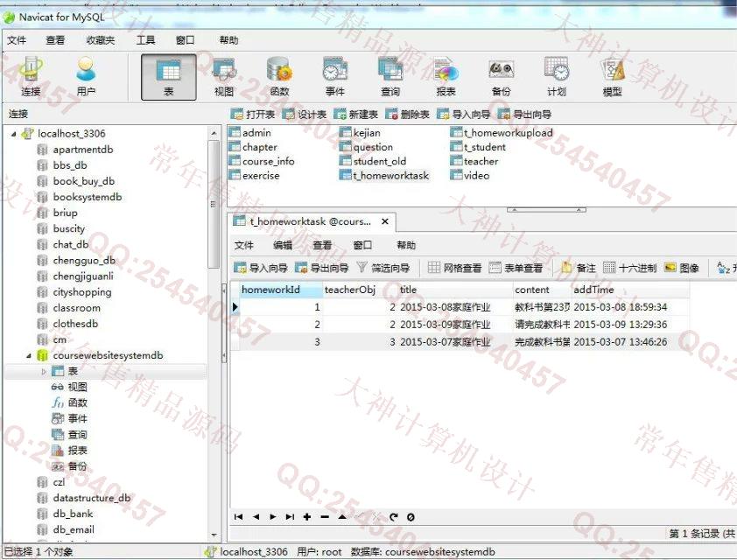The image size is (737, 560).
Task: Select the admin table
Action: (249, 133)
